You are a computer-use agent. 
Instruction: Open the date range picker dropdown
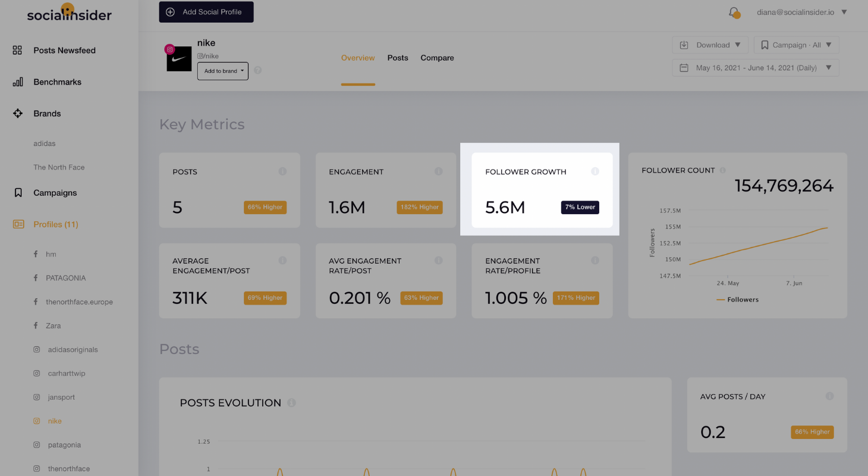[x=756, y=68]
